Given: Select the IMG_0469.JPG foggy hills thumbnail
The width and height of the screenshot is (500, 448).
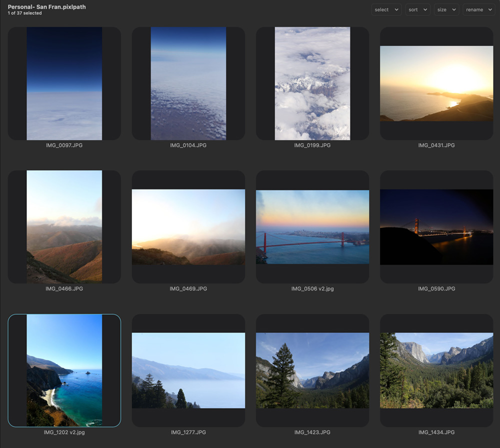Looking at the screenshot, I should point(188,226).
